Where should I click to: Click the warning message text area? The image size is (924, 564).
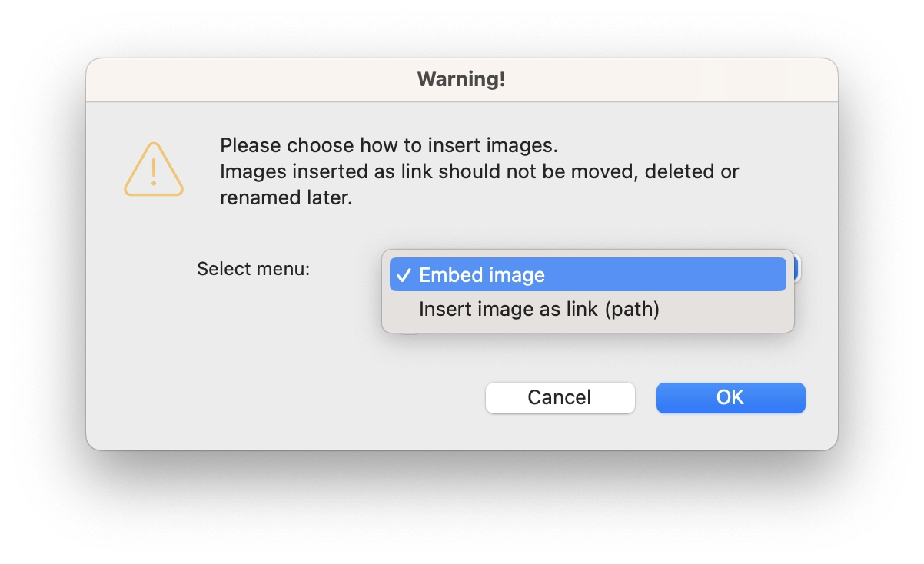point(479,171)
